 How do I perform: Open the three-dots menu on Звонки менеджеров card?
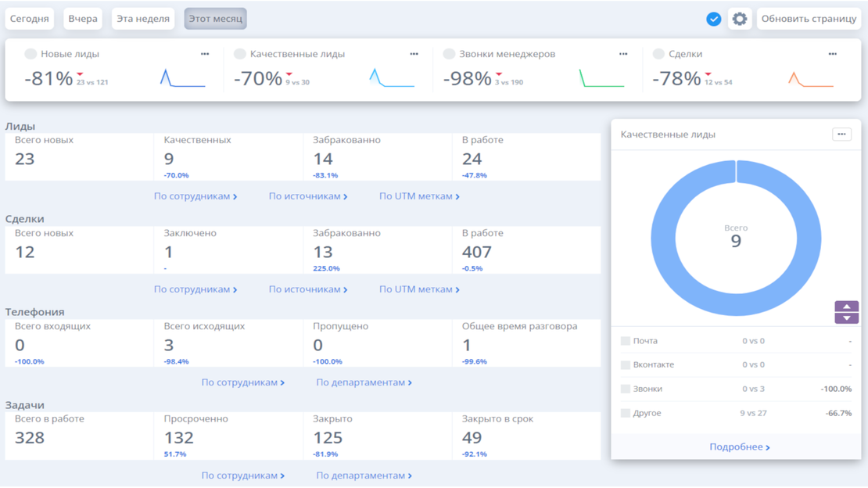click(623, 54)
